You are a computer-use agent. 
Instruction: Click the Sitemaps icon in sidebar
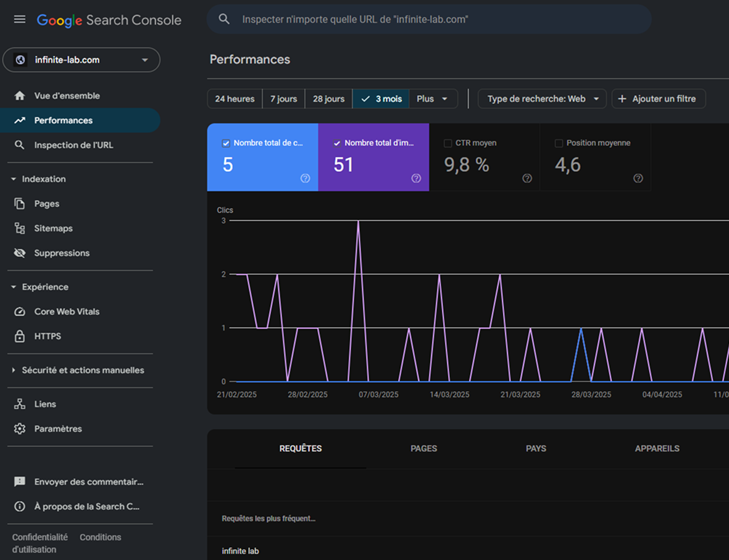pyautogui.click(x=20, y=228)
